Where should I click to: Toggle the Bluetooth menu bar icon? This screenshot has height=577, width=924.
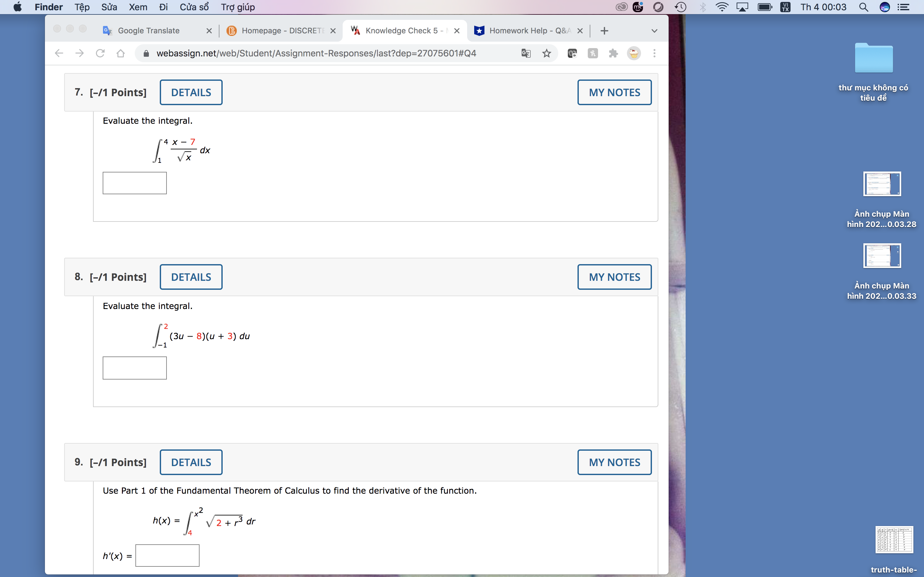coord(703,7)
